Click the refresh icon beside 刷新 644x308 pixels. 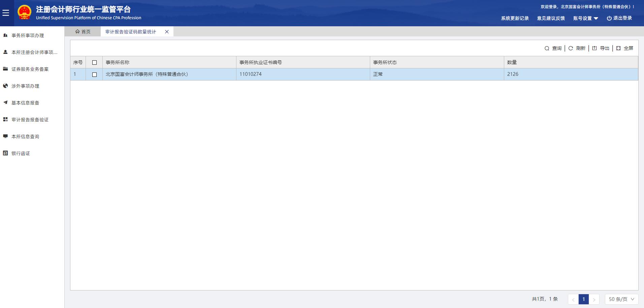coord(571,49)
